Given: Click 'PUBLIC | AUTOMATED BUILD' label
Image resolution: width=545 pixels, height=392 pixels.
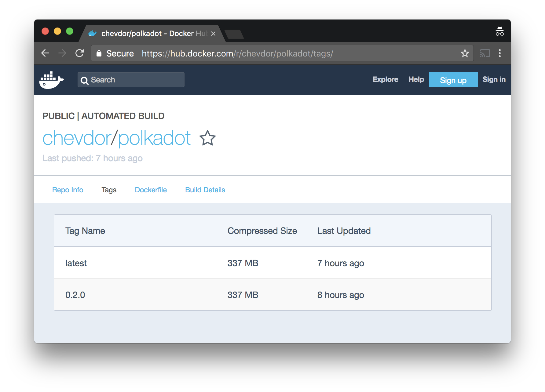Looking at the screenshot, I should (104, 116).
